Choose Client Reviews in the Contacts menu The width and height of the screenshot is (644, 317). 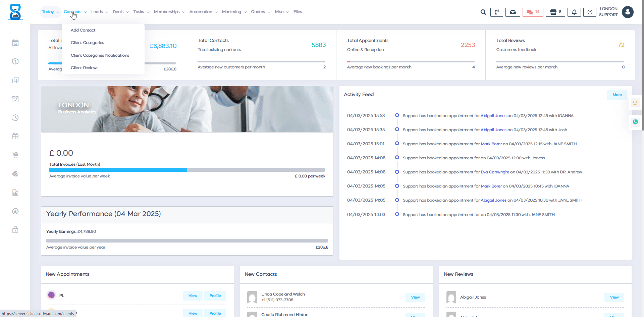[85, 67]
